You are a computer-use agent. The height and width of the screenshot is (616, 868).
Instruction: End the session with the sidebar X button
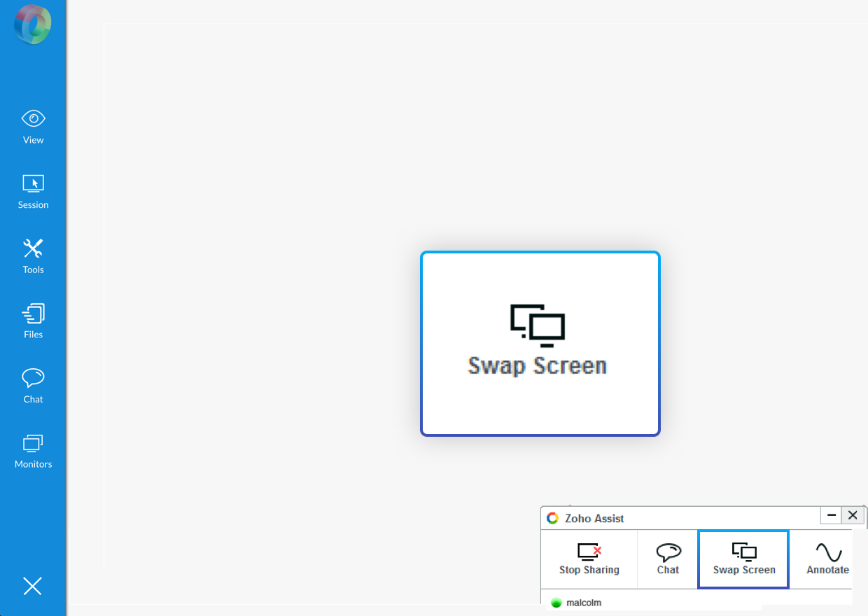click(x=33, y=586)
